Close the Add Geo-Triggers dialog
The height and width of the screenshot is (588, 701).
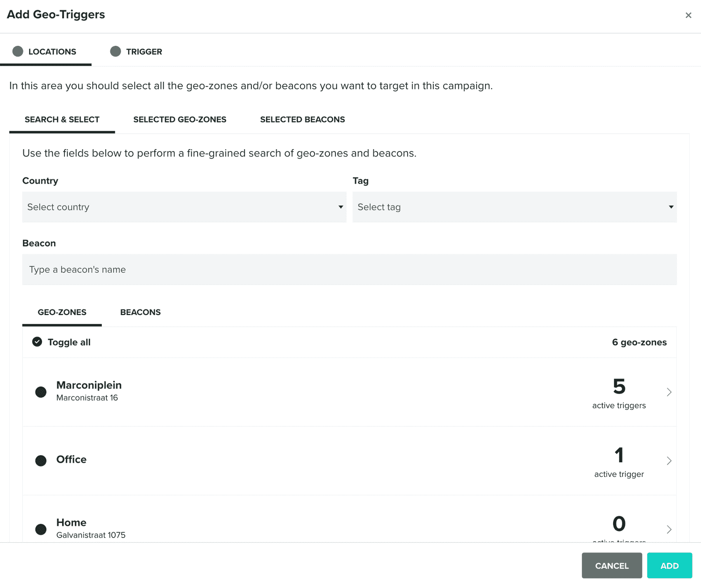pos(688,15)
